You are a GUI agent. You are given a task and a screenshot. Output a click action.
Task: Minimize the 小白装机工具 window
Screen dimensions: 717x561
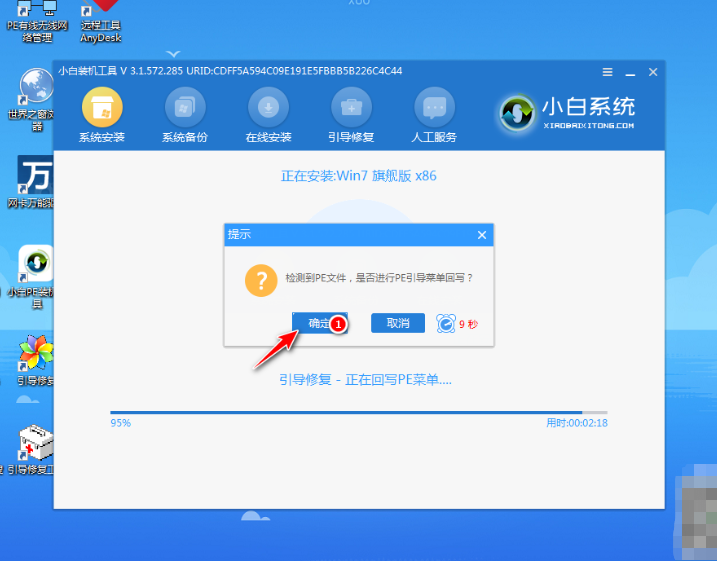tap(630, 73)
